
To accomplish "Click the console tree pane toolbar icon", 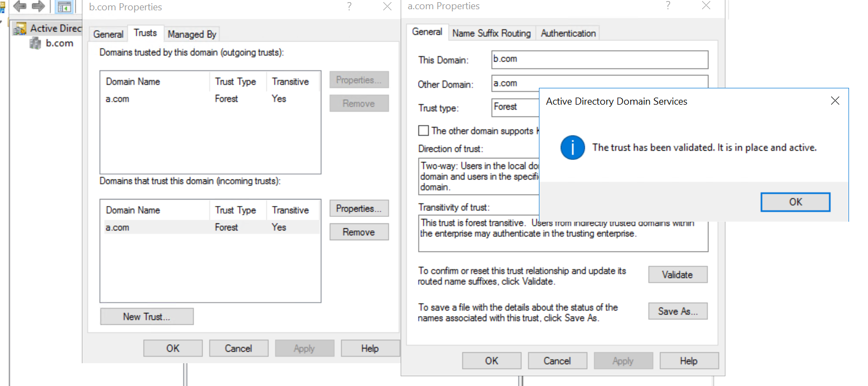I will (x=64, y=7).
